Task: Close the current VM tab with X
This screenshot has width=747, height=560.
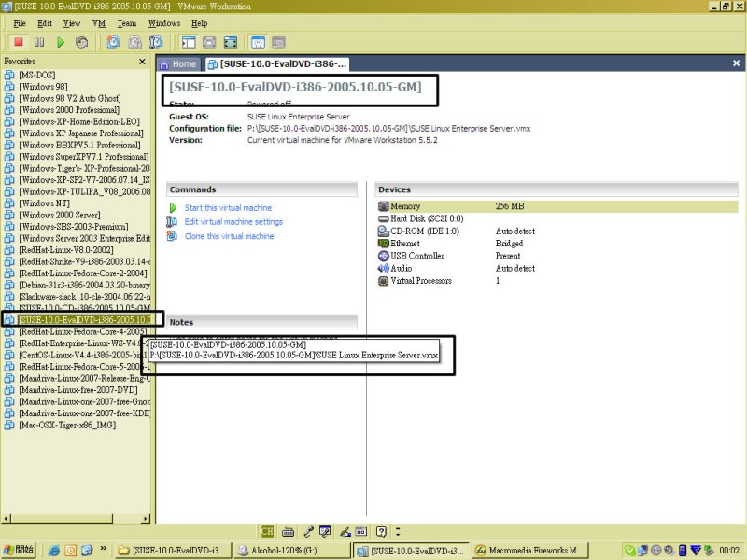Action: pyautogui.click(x=736, y=63)
